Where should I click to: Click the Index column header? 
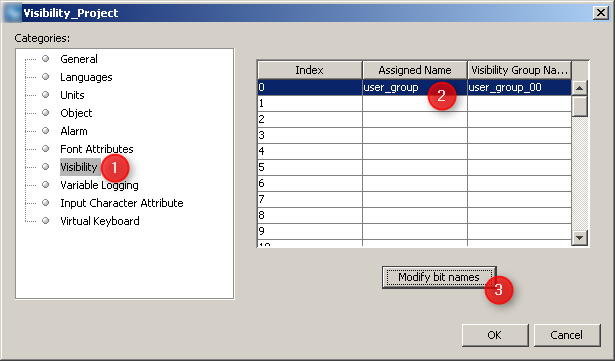click(x=309, y=70)
